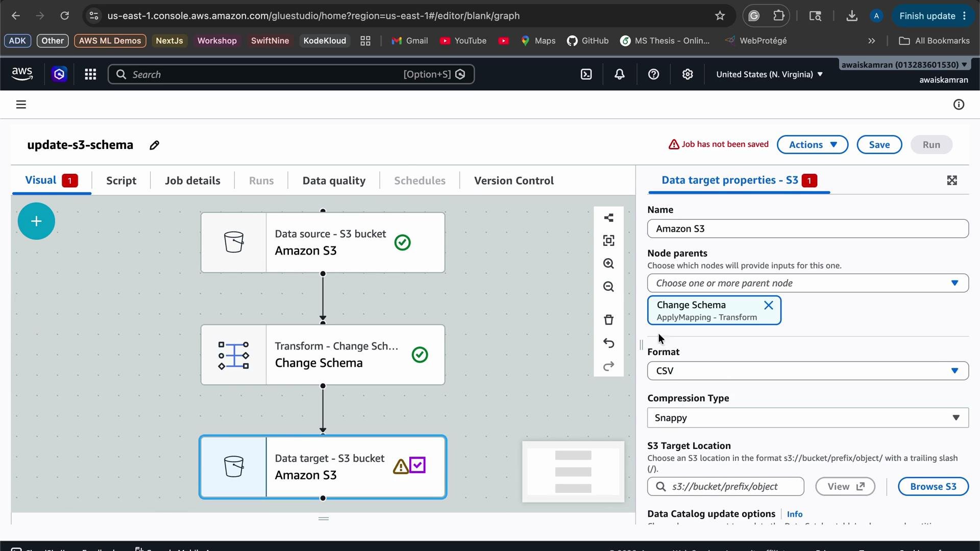Select Data target properties - S3 tab
This screenshot has width=980, height=551.
739,181
